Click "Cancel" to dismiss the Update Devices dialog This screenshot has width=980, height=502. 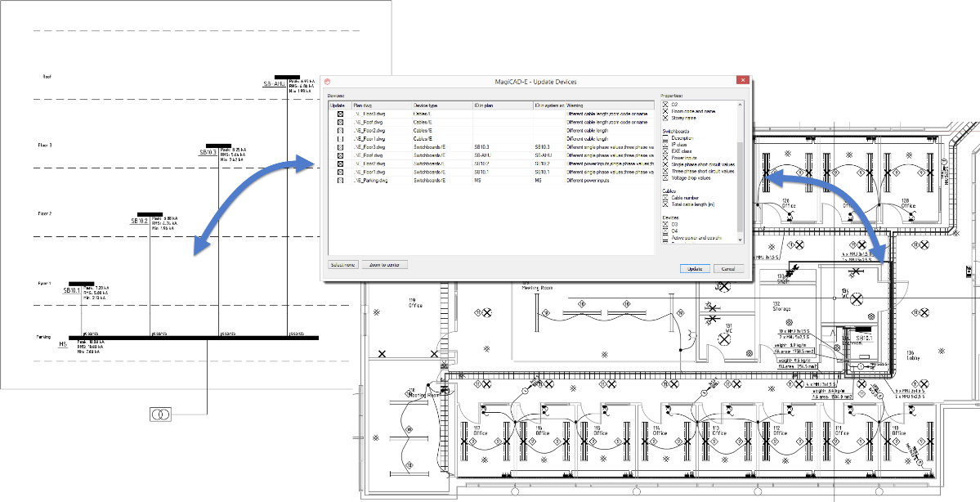[727, 268]
